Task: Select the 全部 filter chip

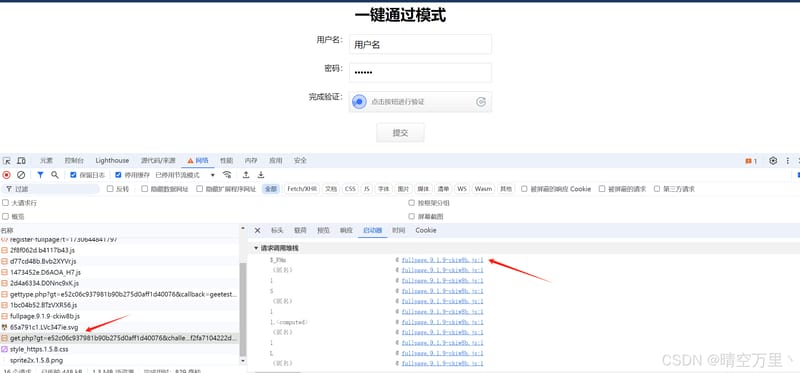Action: (270, 189)
